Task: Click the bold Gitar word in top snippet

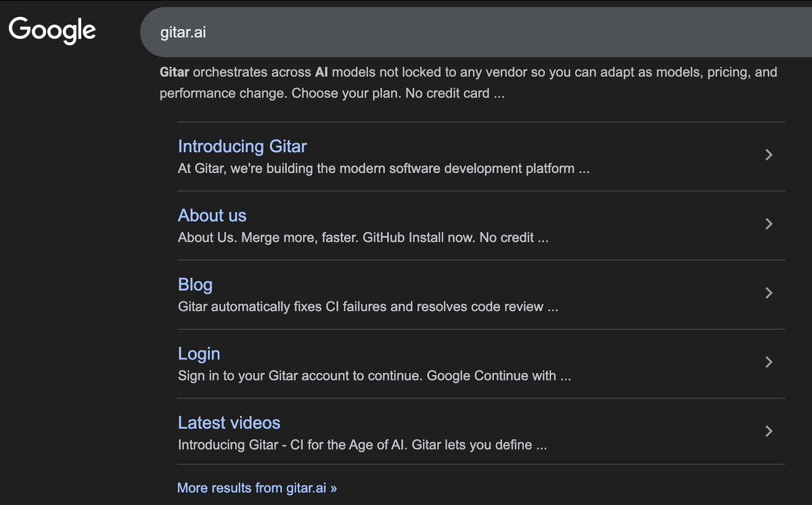Action: pyautogui.click(x=175, y=72)
